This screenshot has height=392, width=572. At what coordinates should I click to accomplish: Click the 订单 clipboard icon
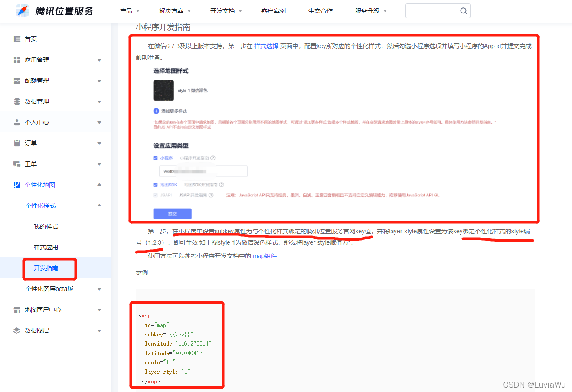pyautogui.click(x=17, y=143)
